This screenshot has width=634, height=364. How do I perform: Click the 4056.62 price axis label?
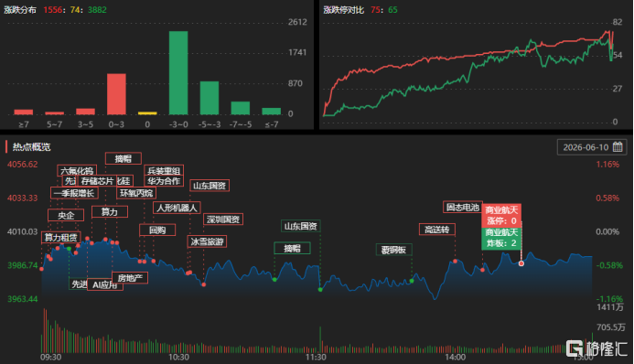coord(23,164)
